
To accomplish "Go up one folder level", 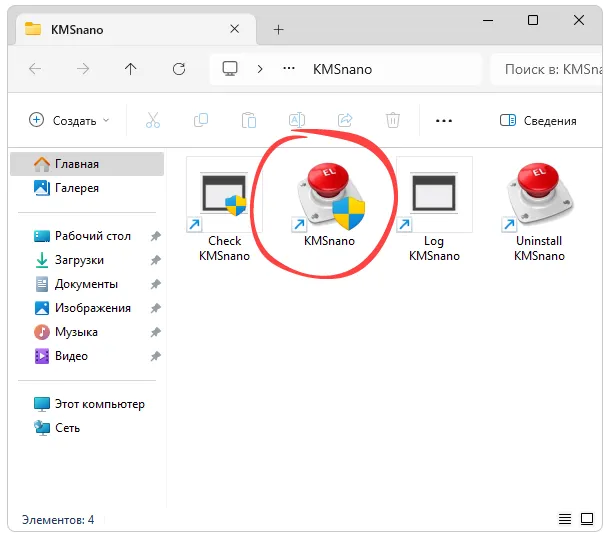I will [x=131, y=69].
